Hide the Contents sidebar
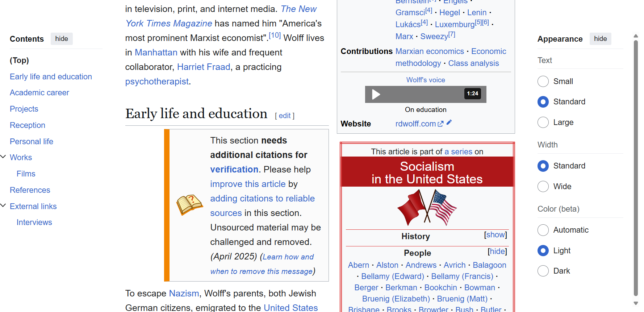Screen dimensions: 644x312 pos(62,39)
